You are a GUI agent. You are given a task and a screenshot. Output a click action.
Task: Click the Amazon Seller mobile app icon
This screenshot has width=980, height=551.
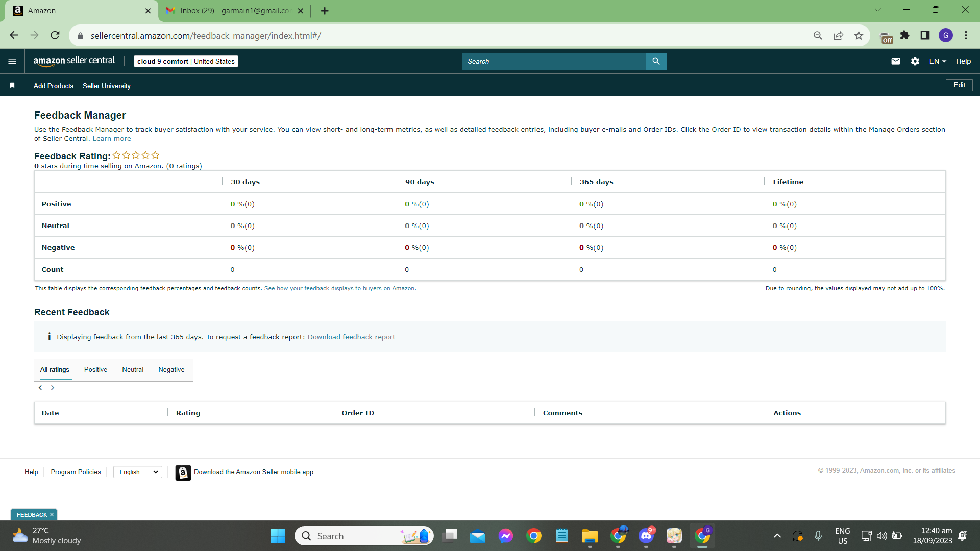tap(183, 472)
